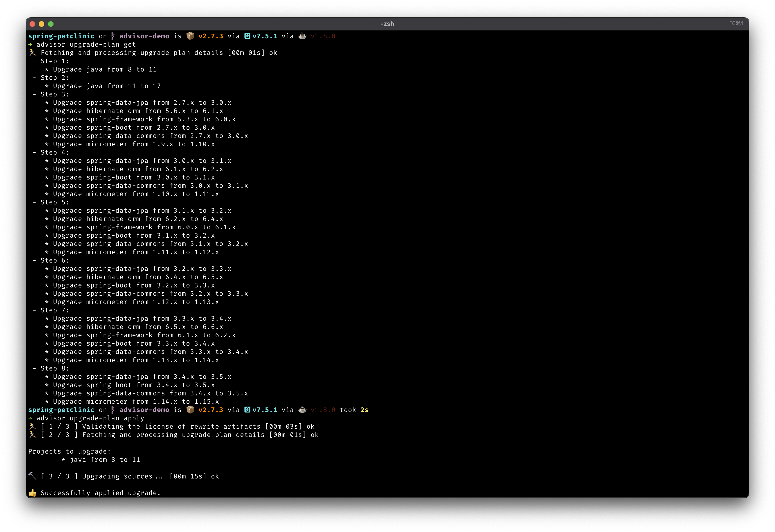Click 'Upgrade spring-framework from 5.3.x to 6.0.x'
This screenshot has height=532, width=775.
144,119
